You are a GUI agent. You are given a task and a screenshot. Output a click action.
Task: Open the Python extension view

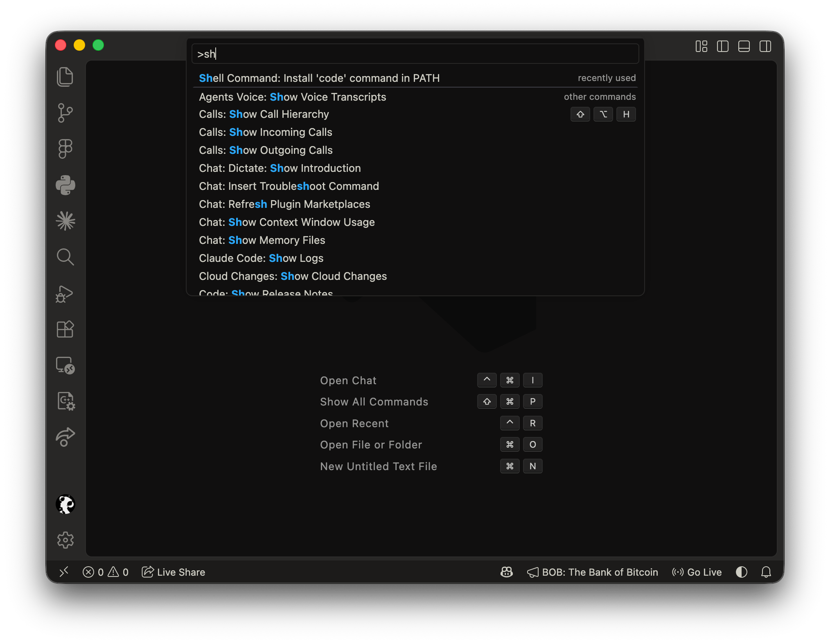(x=65, y=185)
